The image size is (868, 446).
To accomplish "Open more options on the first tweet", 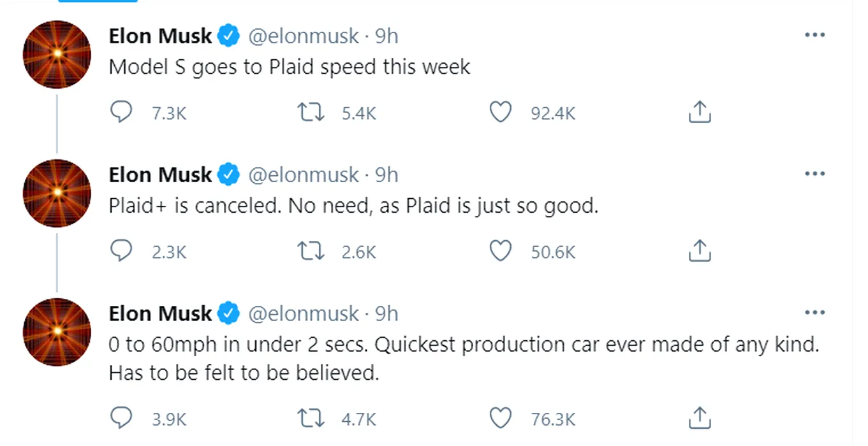I will [x=815, y=35].
